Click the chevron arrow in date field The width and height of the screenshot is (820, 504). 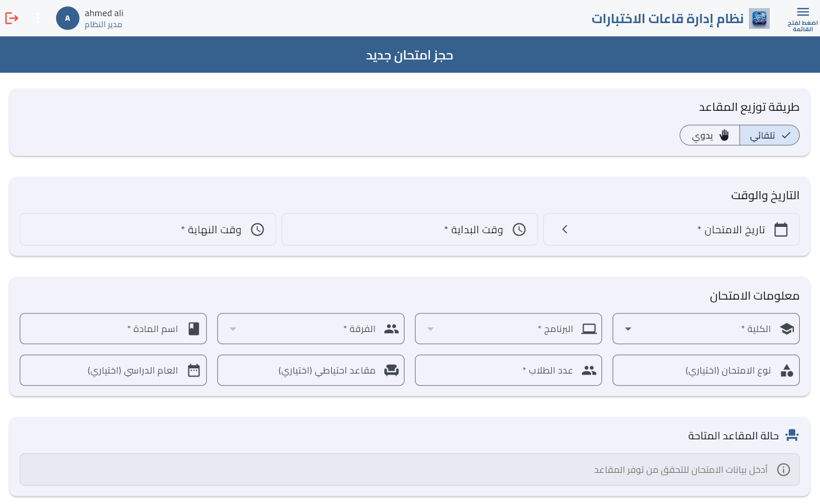click(565, 229)
